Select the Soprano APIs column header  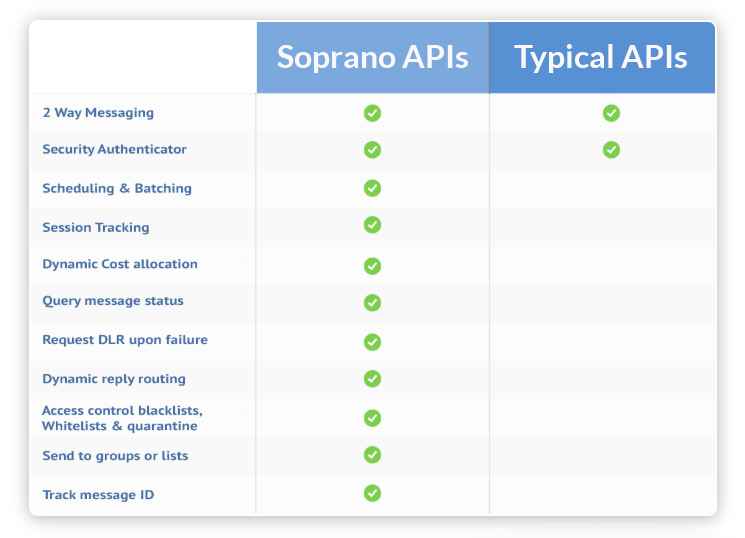point(373,58)
